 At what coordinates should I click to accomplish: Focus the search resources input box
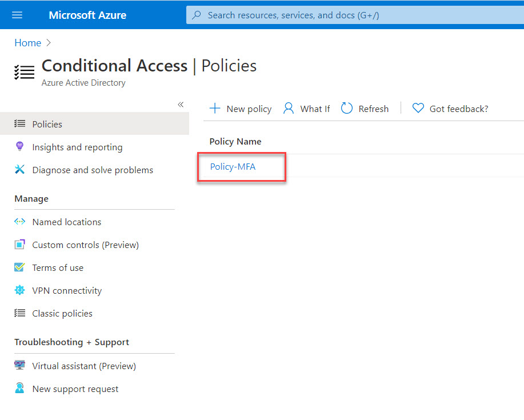[x=354, y=15]
